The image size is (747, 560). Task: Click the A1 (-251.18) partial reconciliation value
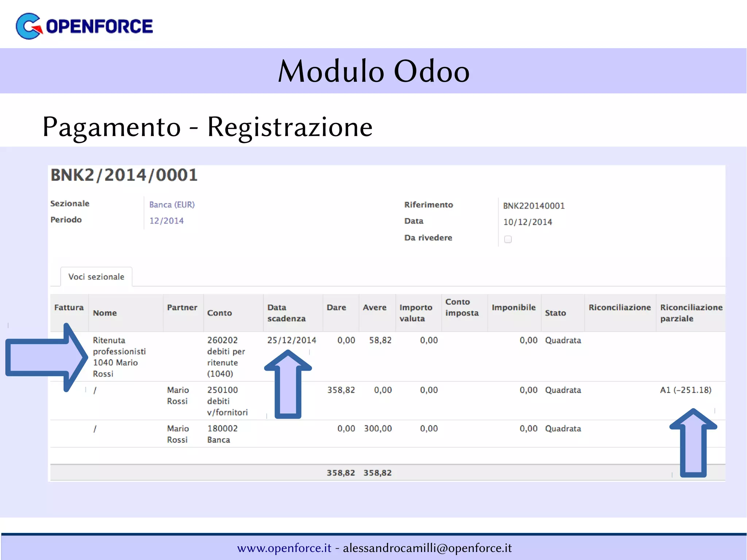[686, 390]
